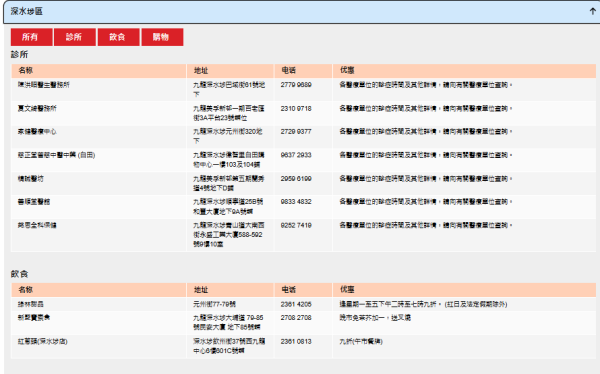Select the clinic phone number starting with 2310
The height and width of the screenshot is (374, 600).
point(296,109)
